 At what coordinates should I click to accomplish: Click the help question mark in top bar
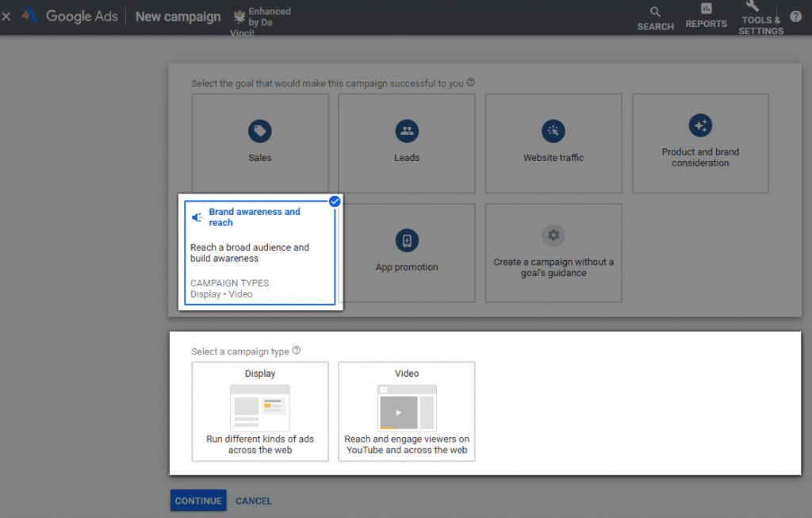tap(795, 17)
